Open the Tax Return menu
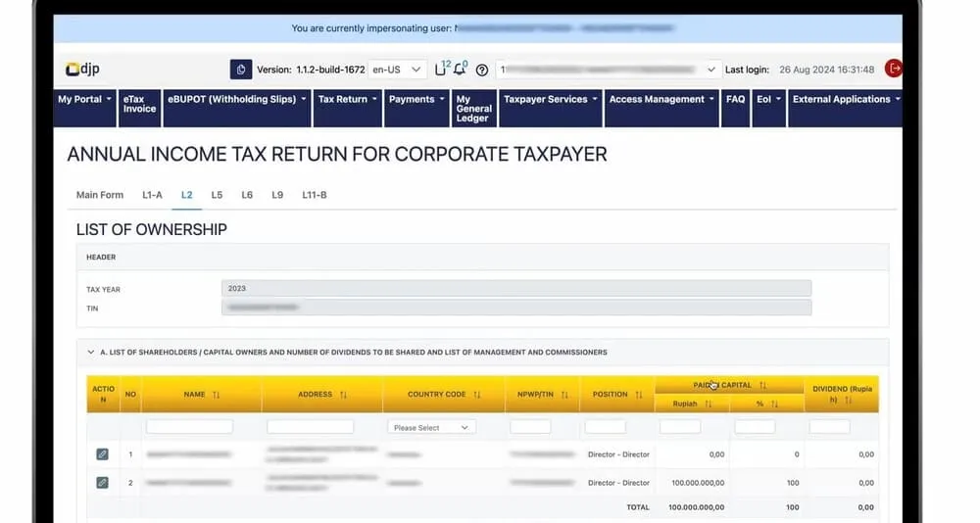This screenshot has width=980, height=523. click(x=348, y=108)
